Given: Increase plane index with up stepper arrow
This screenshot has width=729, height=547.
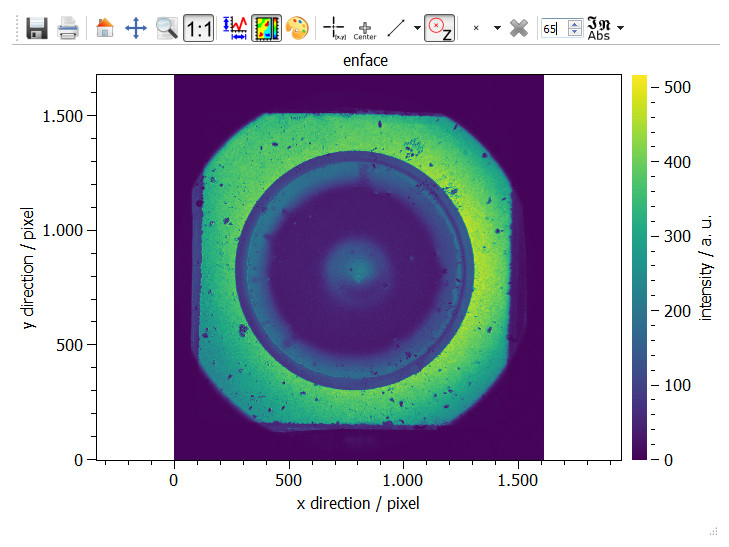Looking at the screenshot, I should click(575, 24).
